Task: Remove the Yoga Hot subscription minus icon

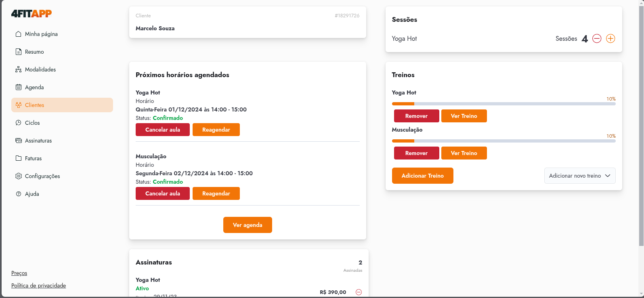Action: (359, 292)
